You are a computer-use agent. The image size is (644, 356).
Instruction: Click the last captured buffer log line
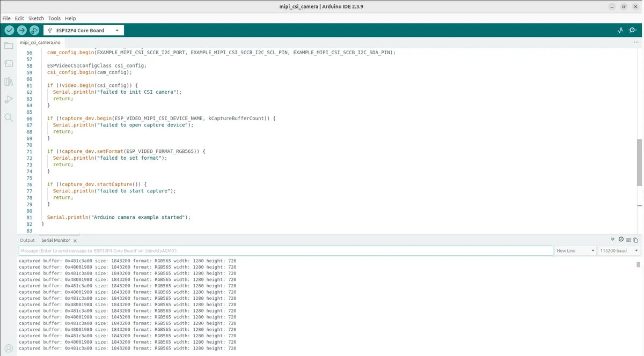coord(127,348)
